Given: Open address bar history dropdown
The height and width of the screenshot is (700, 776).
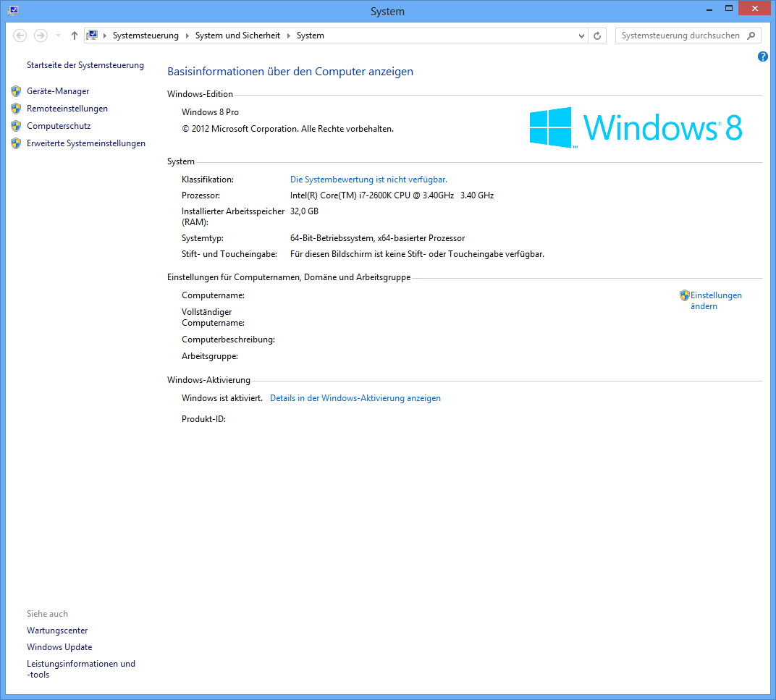Looking at the screenshot, I should click(x=581, y=35).
